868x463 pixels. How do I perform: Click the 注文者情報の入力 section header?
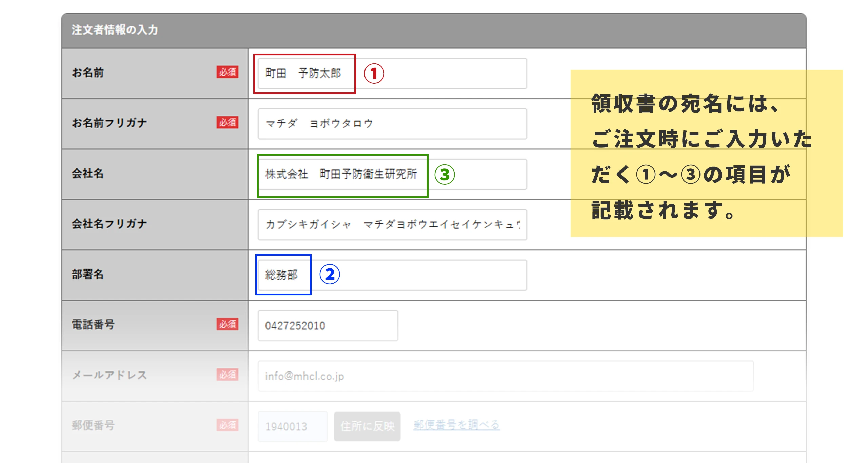tap(115, 30)
